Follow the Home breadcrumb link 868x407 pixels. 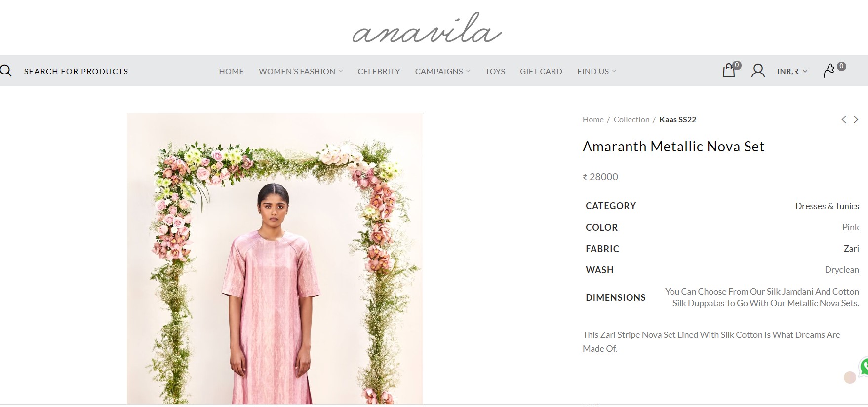(593, 120)
